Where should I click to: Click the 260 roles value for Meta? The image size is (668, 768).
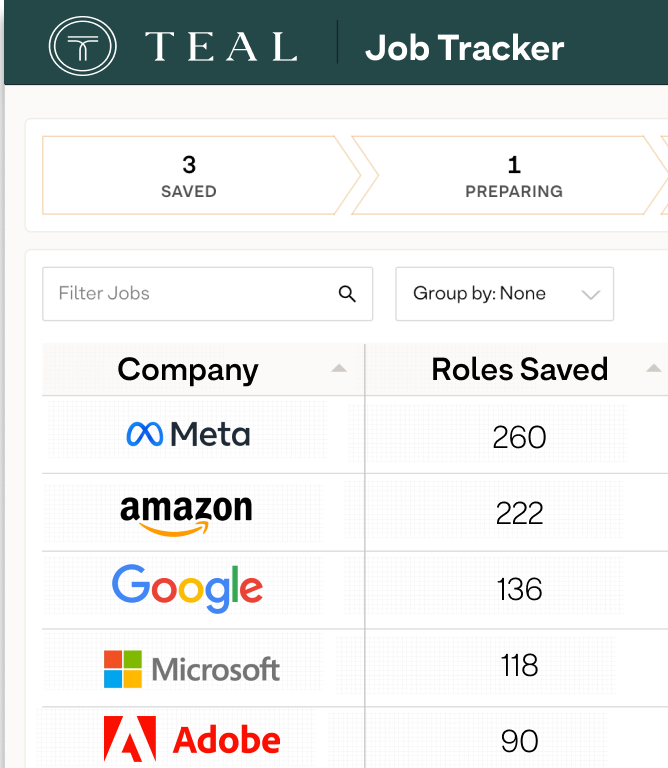[x=519, y=437]
